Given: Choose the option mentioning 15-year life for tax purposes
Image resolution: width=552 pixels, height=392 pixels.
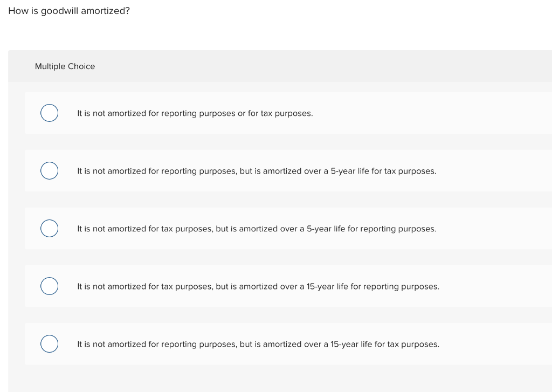Looking at the screenshot, I should click(x=258, y=344).
